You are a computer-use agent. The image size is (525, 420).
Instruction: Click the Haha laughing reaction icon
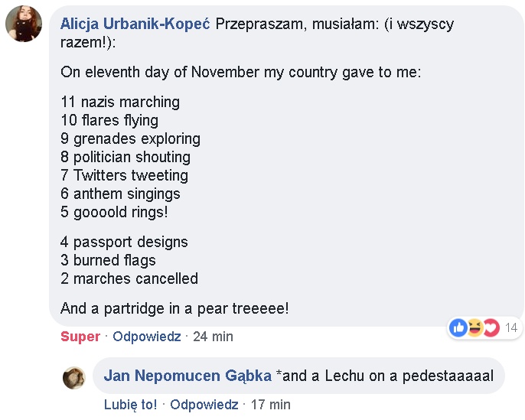pos(474,327)
